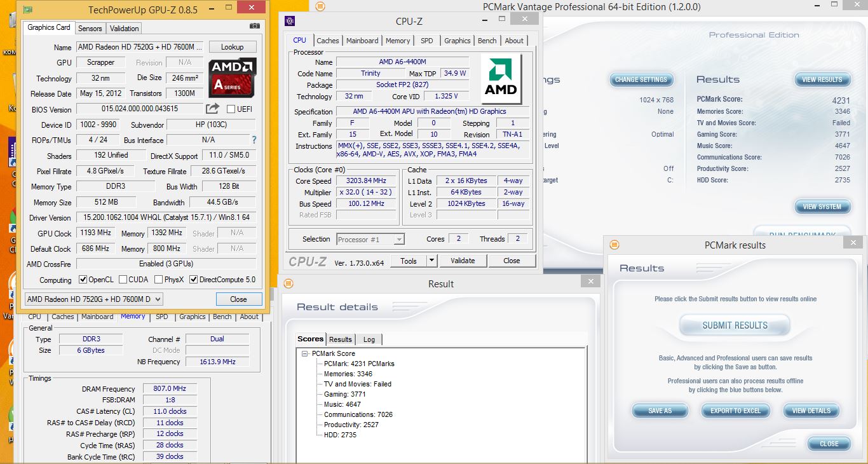Click the Close button in CPU-Z
Screen dimensions: 868x464
point(512,261)
